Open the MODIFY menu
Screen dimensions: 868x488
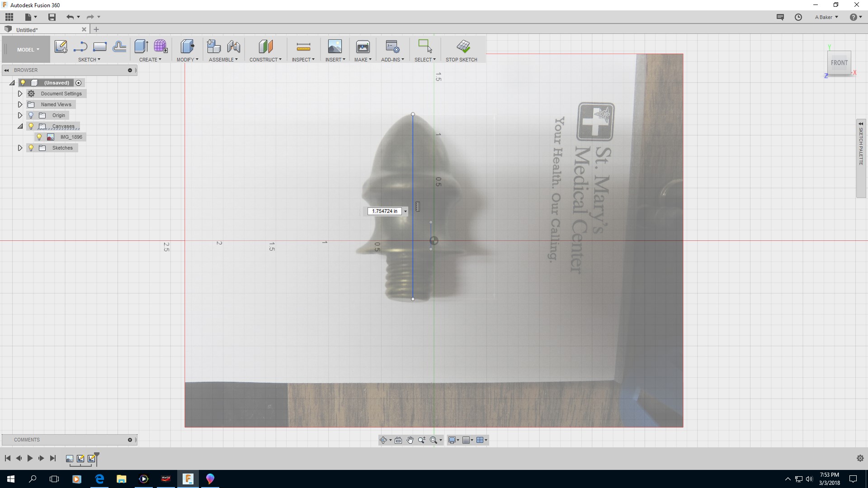pos(187,60)
